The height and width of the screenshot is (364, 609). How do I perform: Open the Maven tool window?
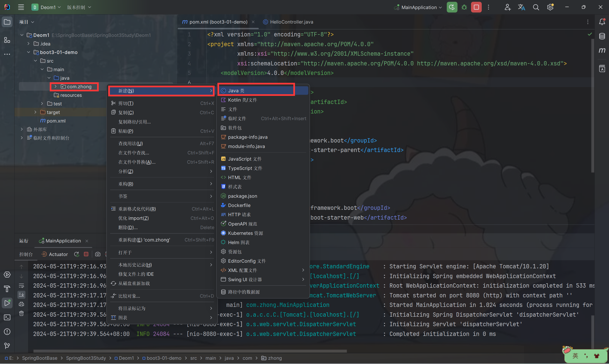602,50
